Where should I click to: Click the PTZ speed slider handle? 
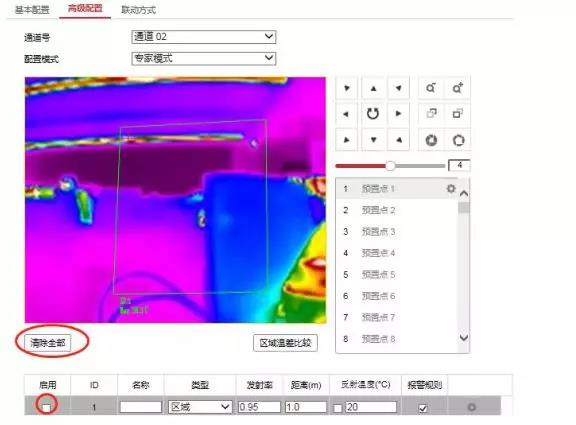(x=390, y=166)
